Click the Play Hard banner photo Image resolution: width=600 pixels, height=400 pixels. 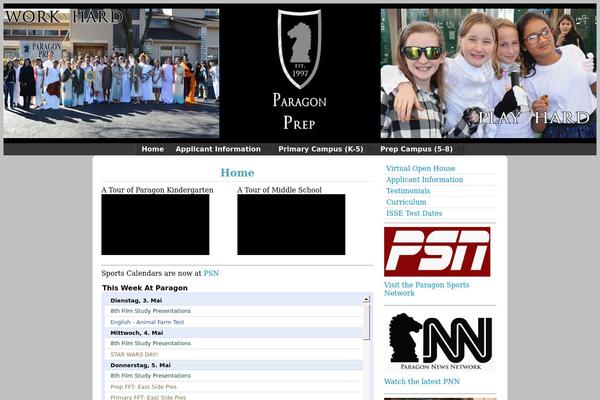[x=488, y=73]
